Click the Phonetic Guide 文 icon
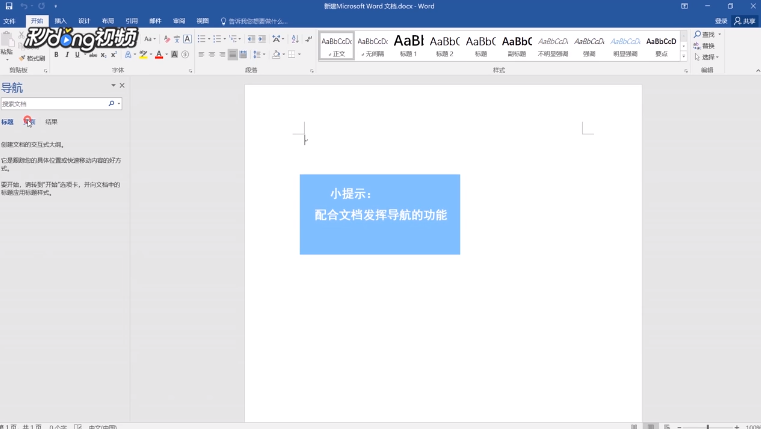The image size is (761, 429). (x=177, y=39)
